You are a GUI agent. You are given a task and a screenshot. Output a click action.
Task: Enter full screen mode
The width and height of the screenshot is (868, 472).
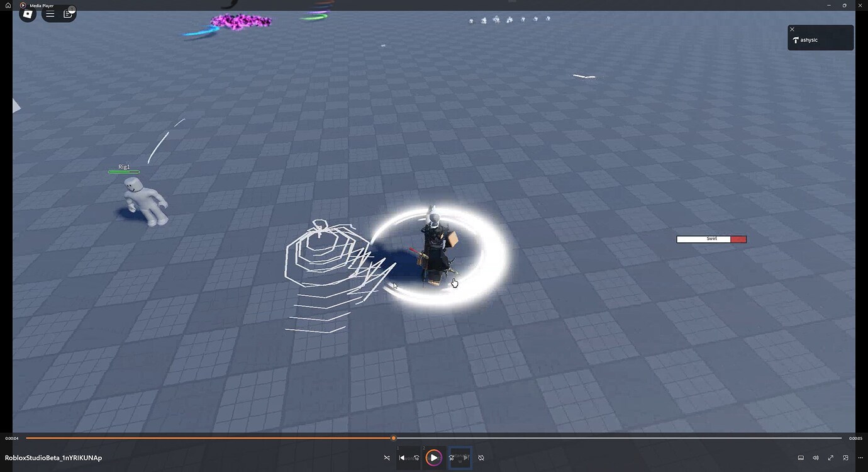(x=831, y=458)
